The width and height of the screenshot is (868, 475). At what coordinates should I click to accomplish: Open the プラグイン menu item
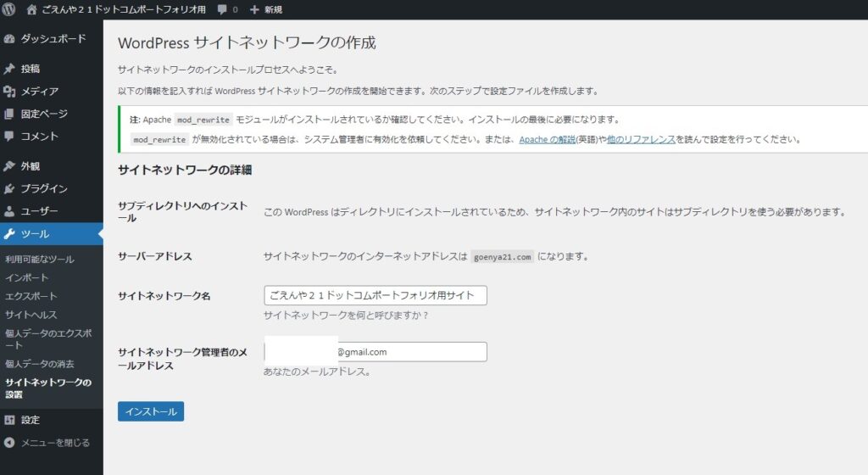tap(52, 189)
